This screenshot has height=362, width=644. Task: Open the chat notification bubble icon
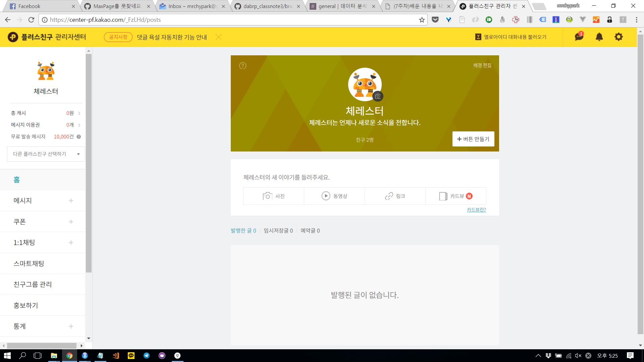(x=579, y=37)
